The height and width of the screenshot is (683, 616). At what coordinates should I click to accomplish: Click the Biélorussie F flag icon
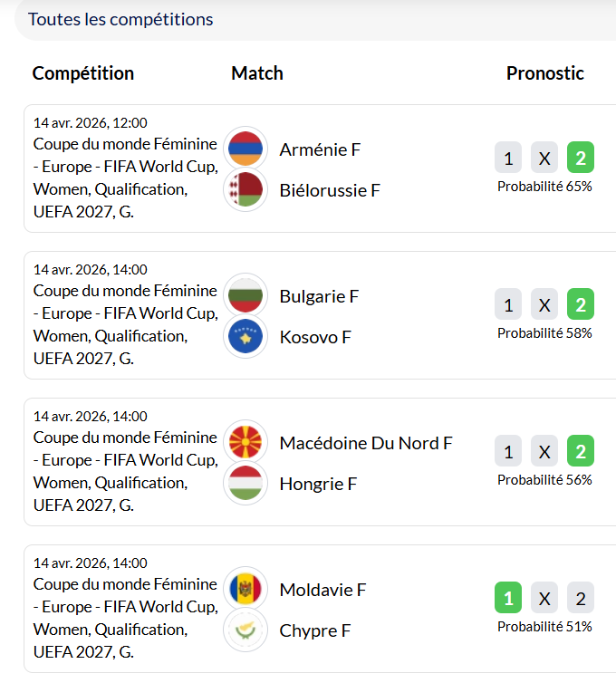tap(245, 190)
